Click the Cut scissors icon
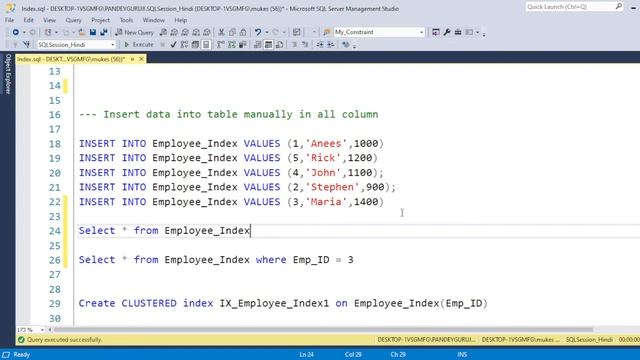Viewport: 640px width, 360px height. point(221,32)
